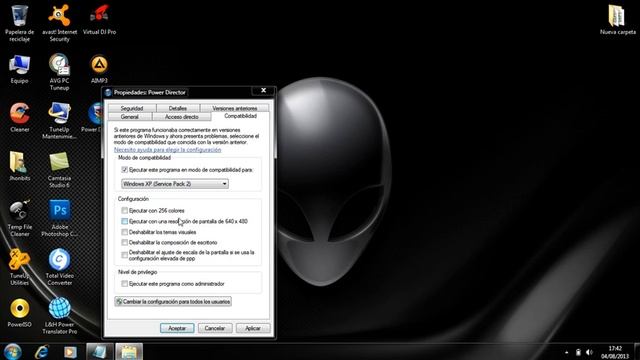Image resolution: width=640 pixels, height=360 pixels.
Task: Show hidden tray icons arrow
Action: click(567, 352)
